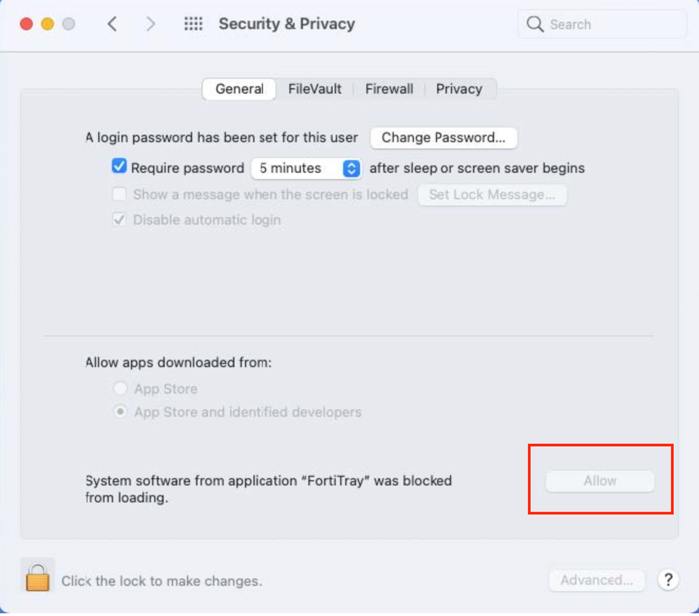Go forward with the right chevron

[x=150, y=24]
